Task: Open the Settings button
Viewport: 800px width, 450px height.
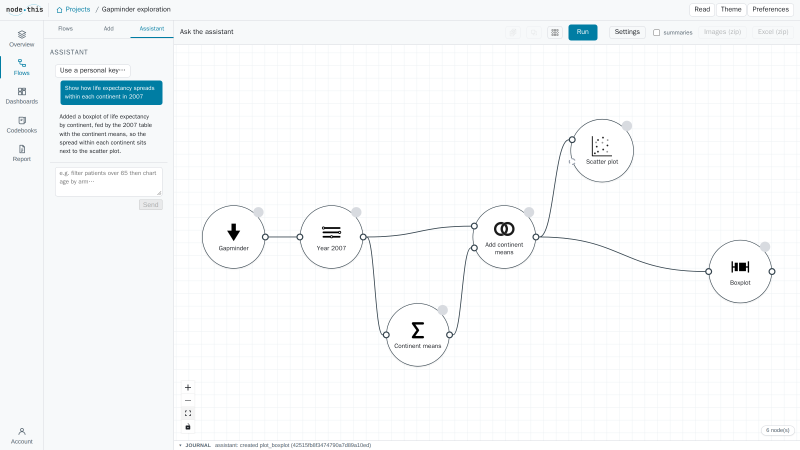Action: (x=627, y=32)
